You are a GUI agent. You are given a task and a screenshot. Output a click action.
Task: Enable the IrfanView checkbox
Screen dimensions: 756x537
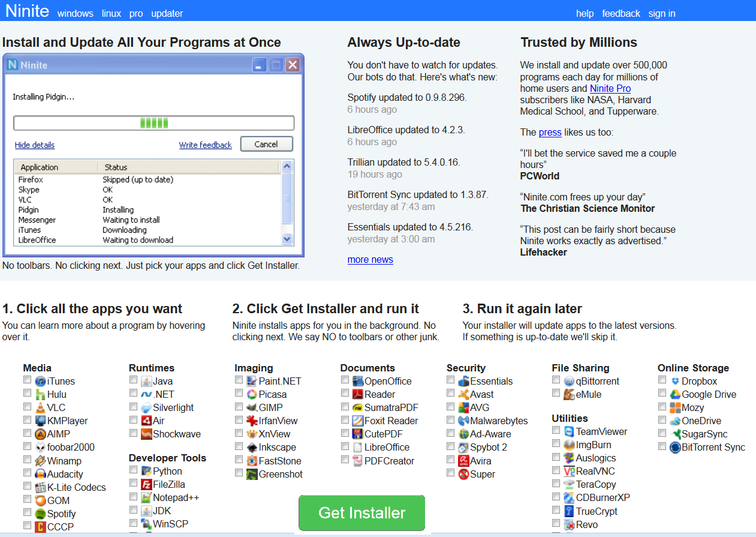(239, 419)
